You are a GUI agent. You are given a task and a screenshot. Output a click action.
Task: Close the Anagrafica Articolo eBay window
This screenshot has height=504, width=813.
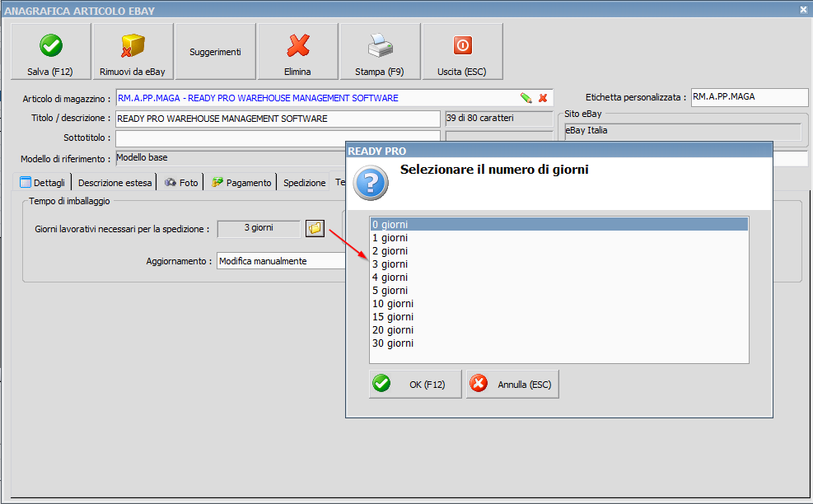[804, 9]
